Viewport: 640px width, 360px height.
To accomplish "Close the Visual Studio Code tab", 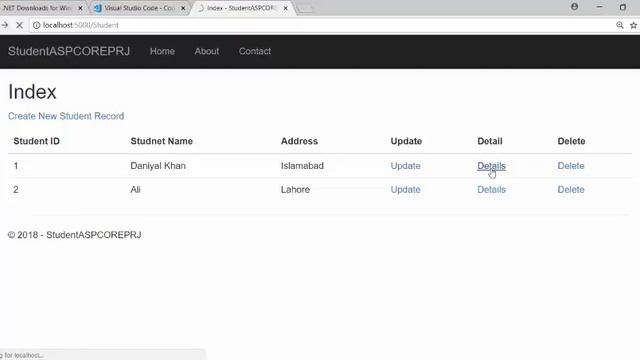I will pyautogui.click(x=183, y=8).
